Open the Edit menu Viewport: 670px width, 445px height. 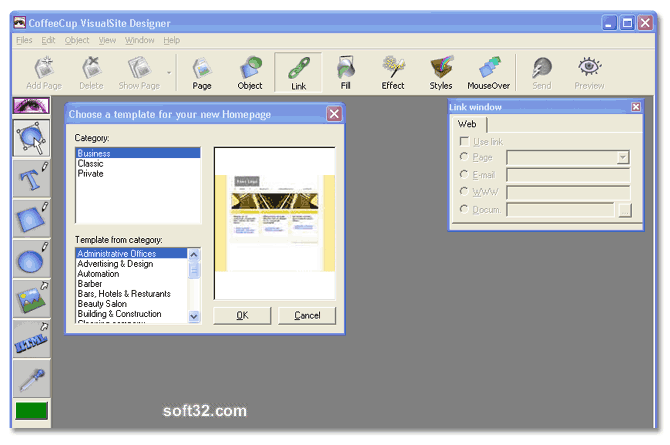point(48,40)
